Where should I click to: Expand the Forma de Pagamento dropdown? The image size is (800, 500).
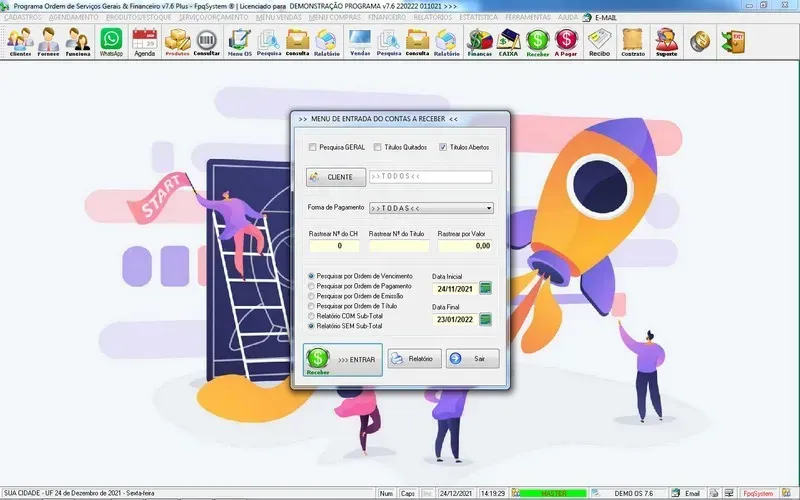coord(489,209)
